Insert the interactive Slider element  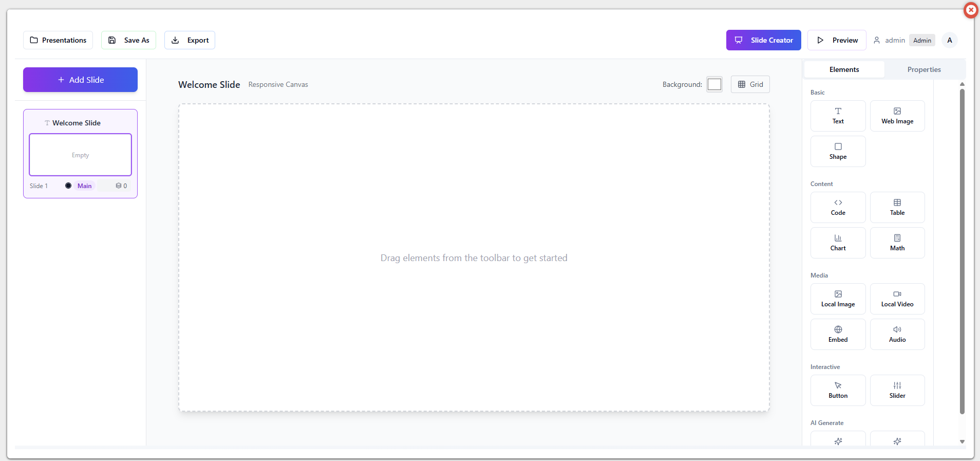click(x=897, y=391)
